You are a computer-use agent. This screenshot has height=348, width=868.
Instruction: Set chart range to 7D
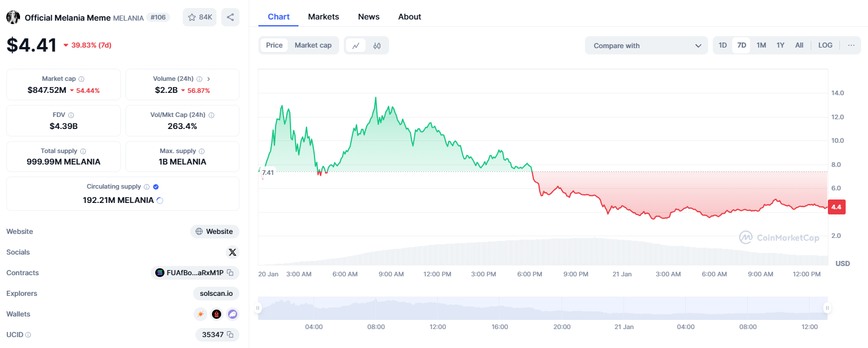pos(741,45)
